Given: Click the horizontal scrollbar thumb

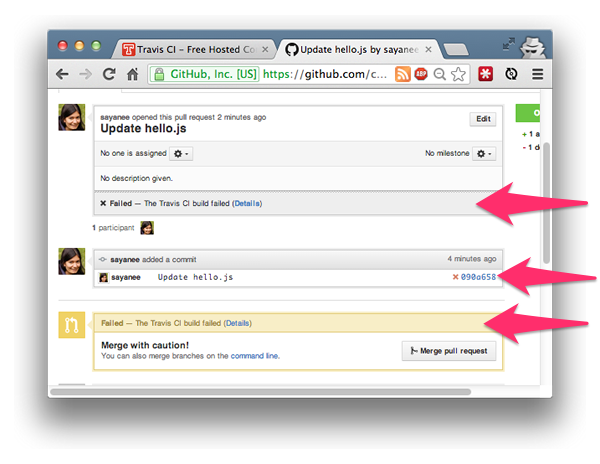Looking at the screenshot, I should (x=261, y=392).
